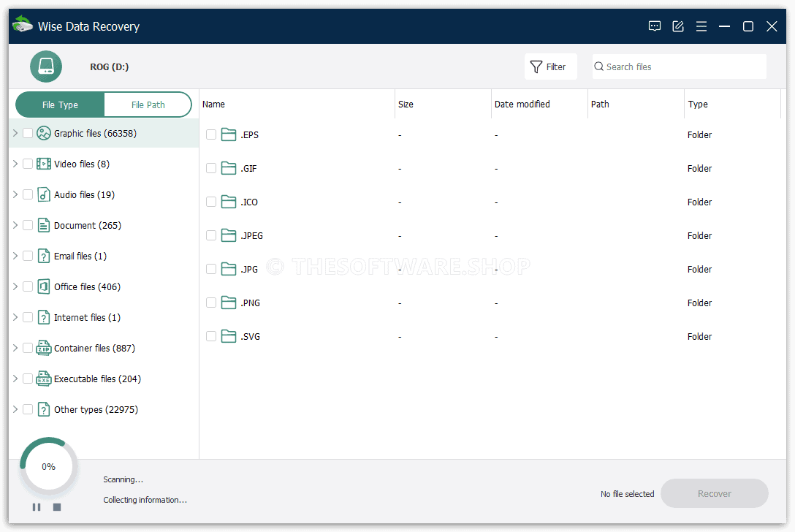The image size is (795, 532).
Task: Click the Wise Data Recovery app logo
Action: 23,24
